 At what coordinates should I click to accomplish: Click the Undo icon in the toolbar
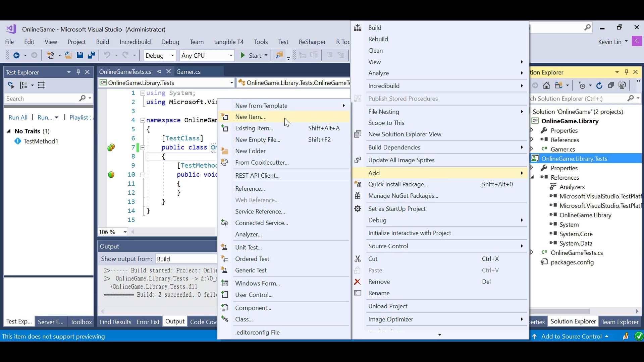pos(107,55)
